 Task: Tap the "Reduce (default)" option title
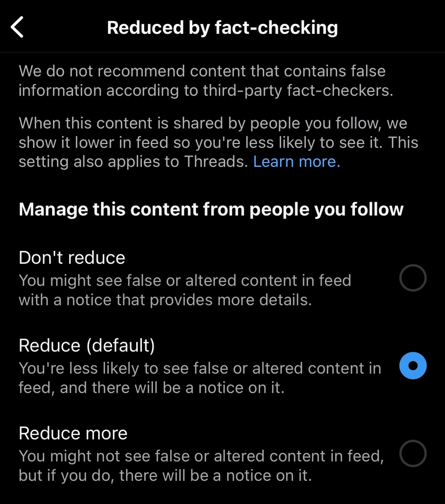tap(87, 346)
